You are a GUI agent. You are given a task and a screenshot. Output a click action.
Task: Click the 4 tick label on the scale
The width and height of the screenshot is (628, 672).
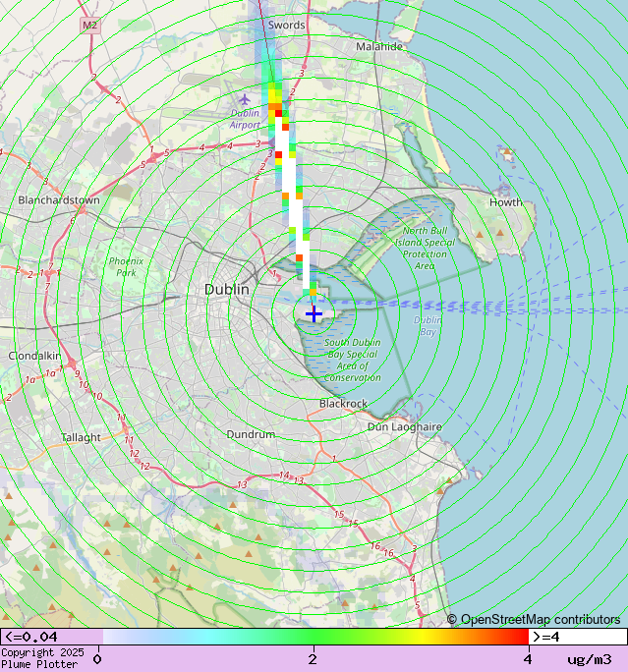pyautogui.click(x=528, y=659)
